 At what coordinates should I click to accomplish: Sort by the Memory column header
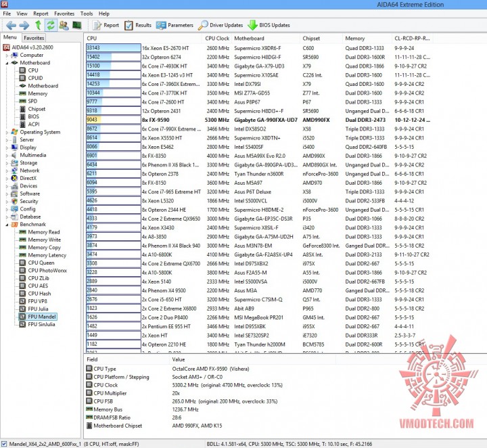[367, 39]
